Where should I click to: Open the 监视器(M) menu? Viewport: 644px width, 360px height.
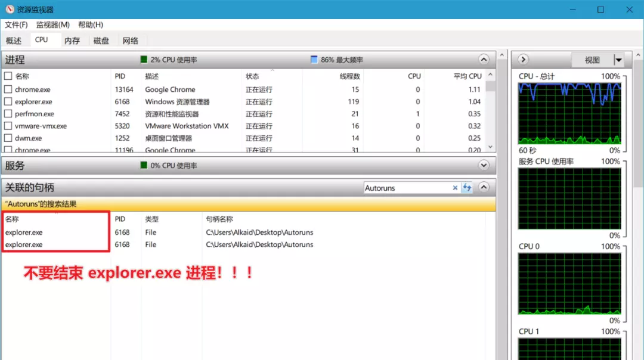tap(52, 24)
